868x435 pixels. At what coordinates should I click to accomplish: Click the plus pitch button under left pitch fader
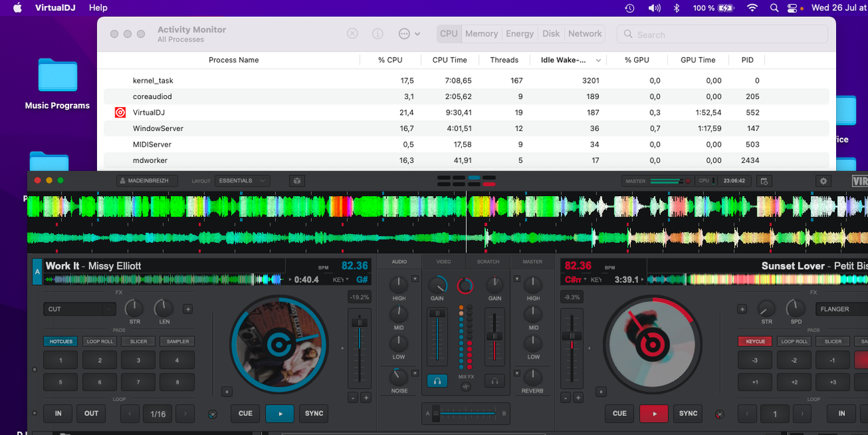coord(366,398)
